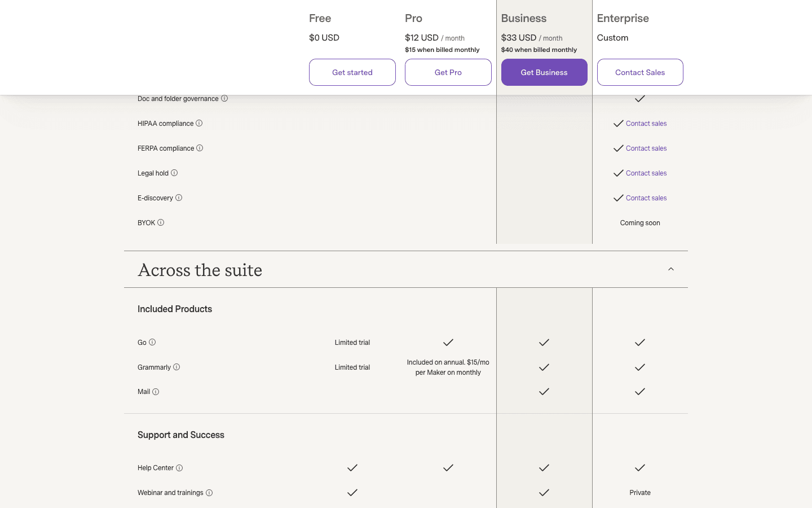Click the Get Business button
Image resolution: width=812 pixels, height=508 pixels.
tap(544, 72)
